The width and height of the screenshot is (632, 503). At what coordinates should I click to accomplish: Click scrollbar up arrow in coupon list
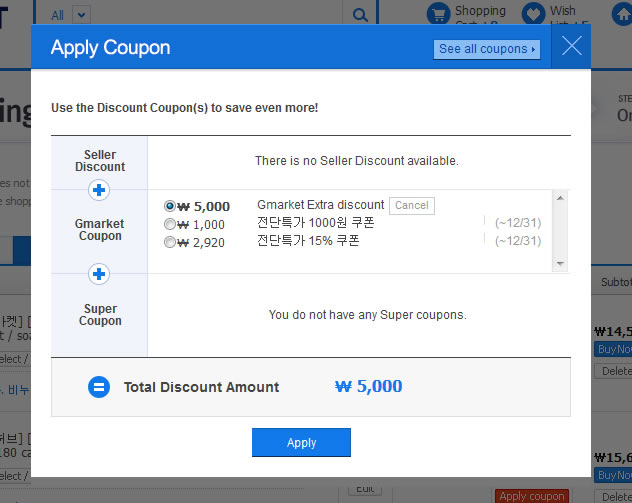coord(560,198)
